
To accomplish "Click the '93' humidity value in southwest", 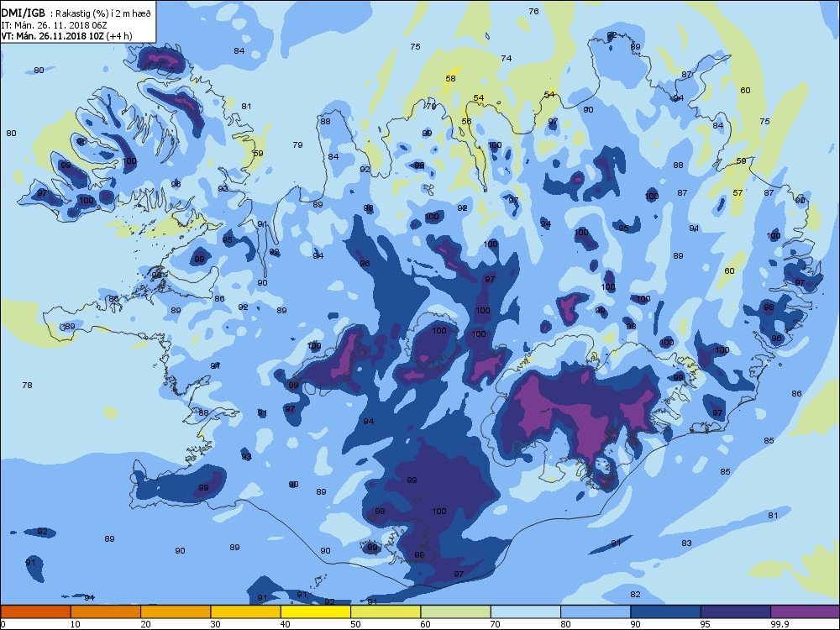I will [246, 456].
